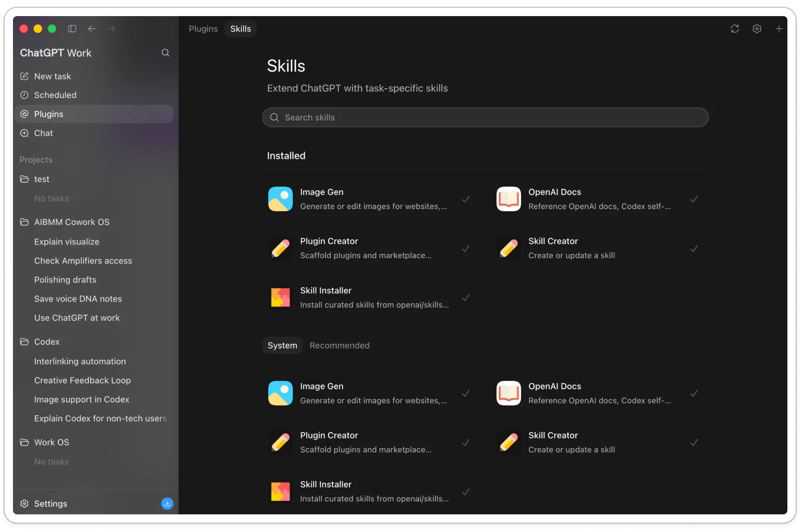Toggle Plugin Creator checkmark in Installed
Viewport: 804px width, 532px height.
tap(466, 249)
